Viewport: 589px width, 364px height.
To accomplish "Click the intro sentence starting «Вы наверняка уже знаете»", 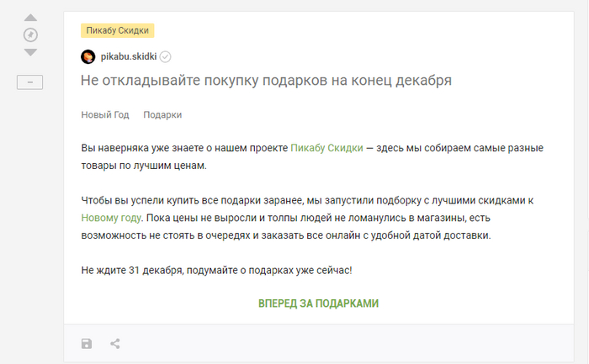I will [185, 147].
